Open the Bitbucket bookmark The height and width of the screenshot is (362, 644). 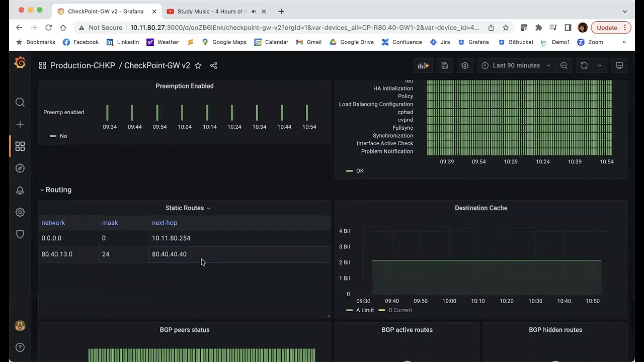[516, 42]
